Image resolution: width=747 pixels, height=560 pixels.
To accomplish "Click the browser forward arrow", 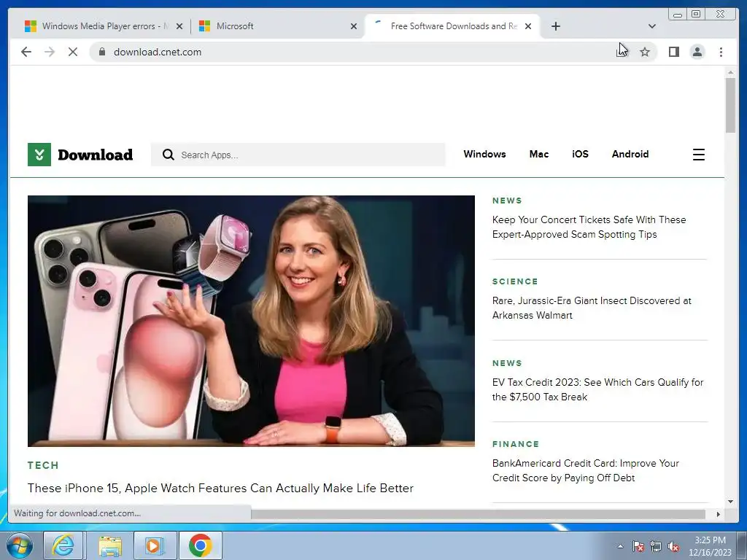I will tap(50, 52).
